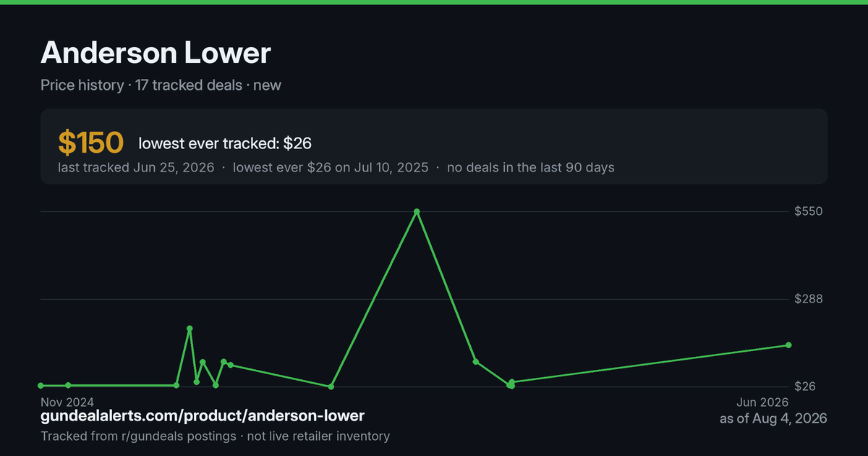This screenshot has height=456, width=868.
Task: Click the $550 peak data point
Action: click(x=417, y=211)
